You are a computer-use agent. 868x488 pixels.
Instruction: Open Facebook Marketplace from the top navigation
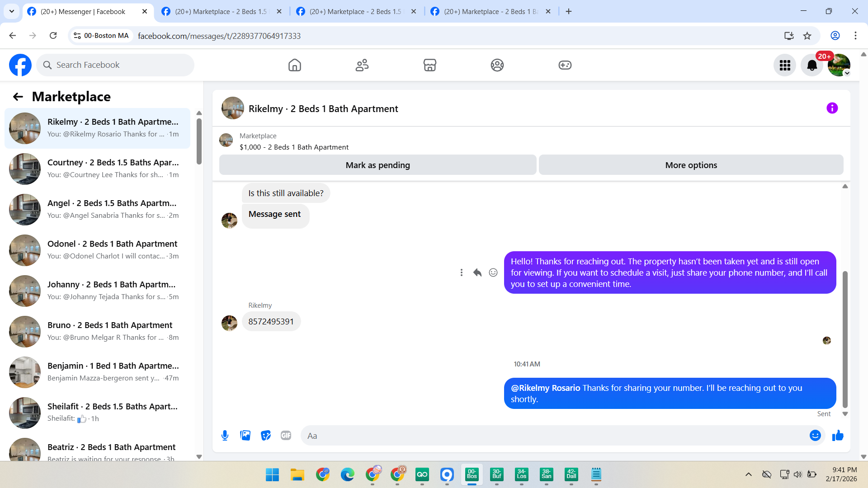pyautogui.click(x=429, y=65)
